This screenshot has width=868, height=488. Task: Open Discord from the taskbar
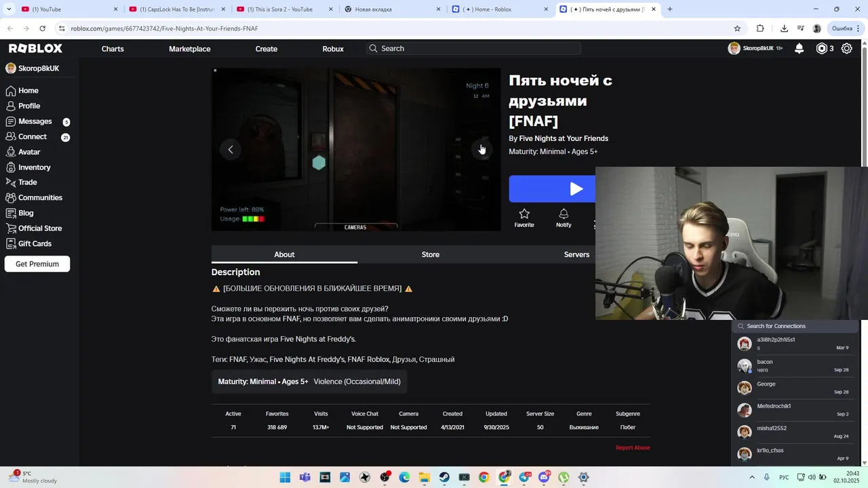pyautogui.click(x=544, y=477)
